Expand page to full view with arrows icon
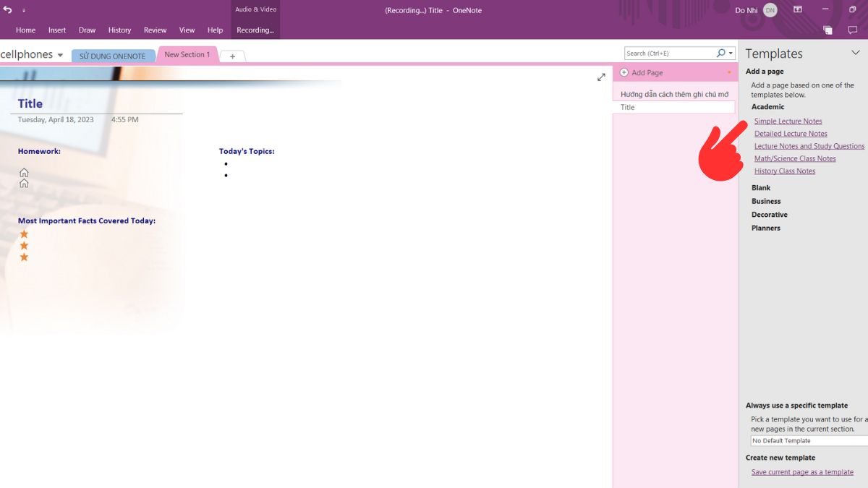Screen dimensions: 868x488 601,77
